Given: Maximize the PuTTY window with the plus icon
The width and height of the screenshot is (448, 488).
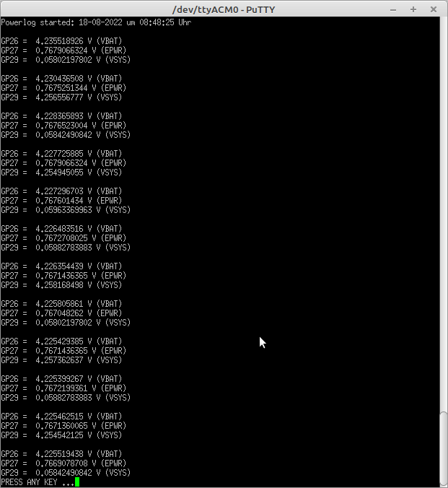Looking at the screenshot, I should pyautogui.click(x=413, y=9).
